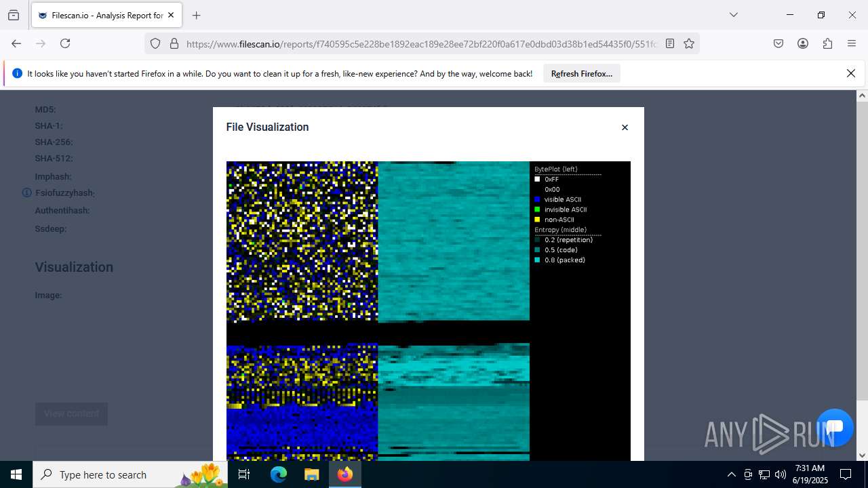Click the File Visualization heading
Image resolution: width=868 pixels, height=488 pixels.
(267, 127)
